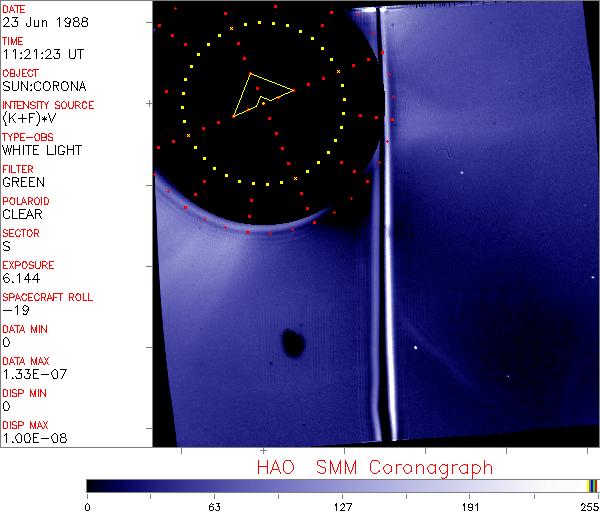The height and width of the screenshot is (512, 600).
Task: Select the yellow end of the color bar
Action: (x=592, y=485)
